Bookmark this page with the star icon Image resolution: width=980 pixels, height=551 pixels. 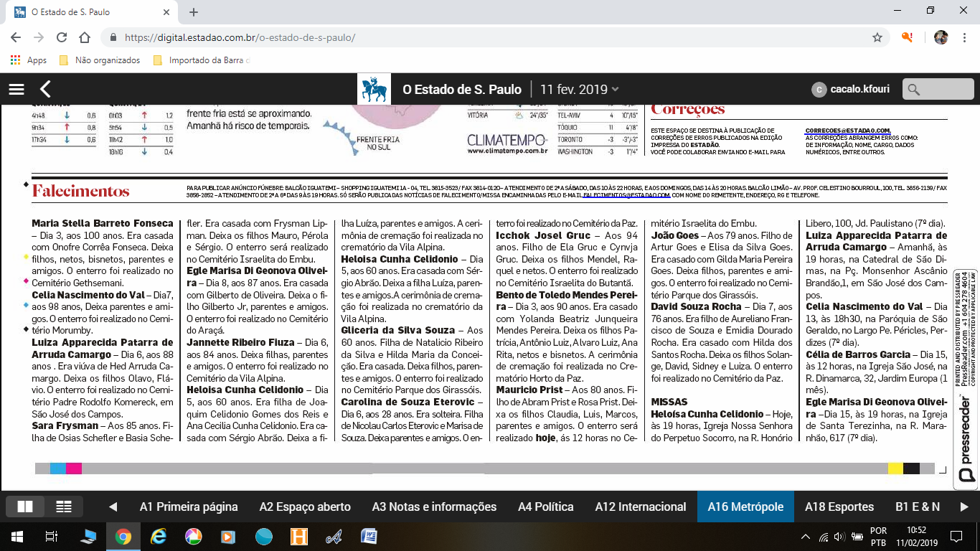pos(877,37)
